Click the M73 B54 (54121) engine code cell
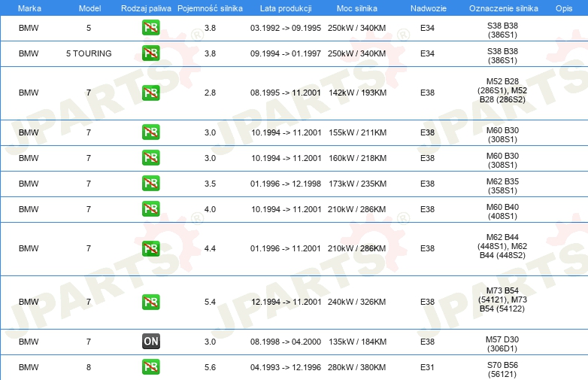The width and height of the screenshot is (588, 380). [502, 299]
